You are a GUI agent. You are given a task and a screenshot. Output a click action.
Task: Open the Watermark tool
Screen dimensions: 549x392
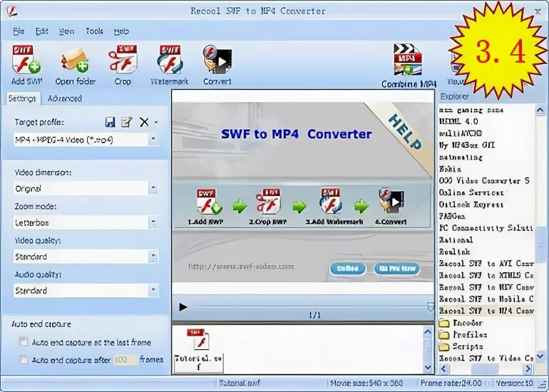click(x=170, y=58)
